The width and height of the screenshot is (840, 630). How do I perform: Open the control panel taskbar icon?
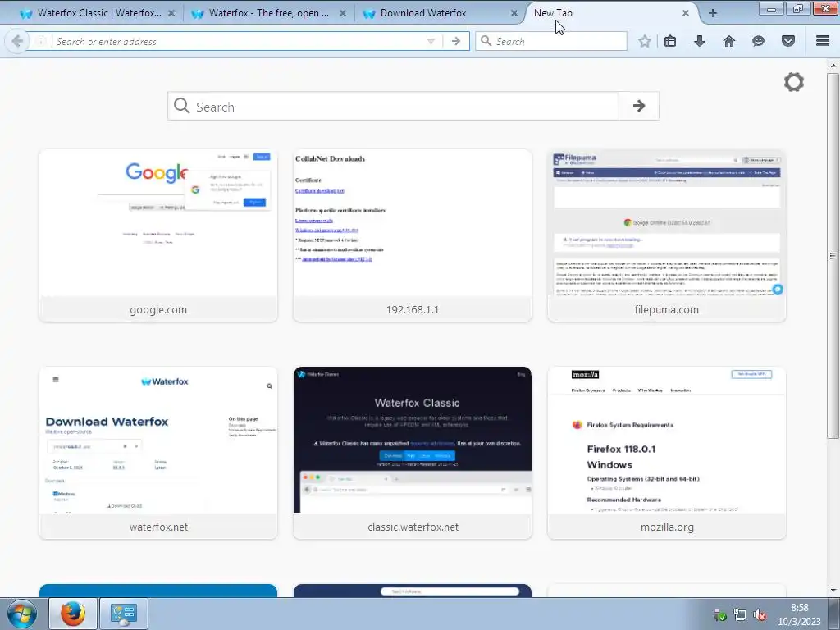[x=124, y=614]
